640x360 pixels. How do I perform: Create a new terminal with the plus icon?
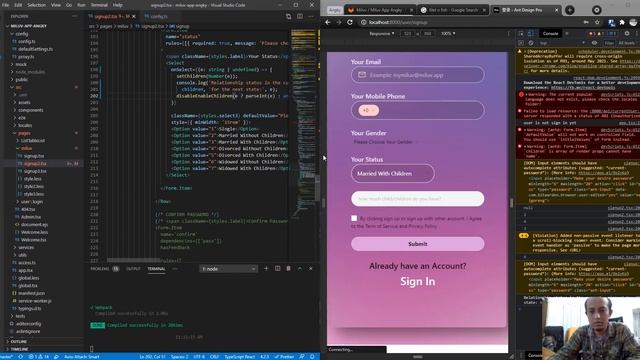pos(266,269)
